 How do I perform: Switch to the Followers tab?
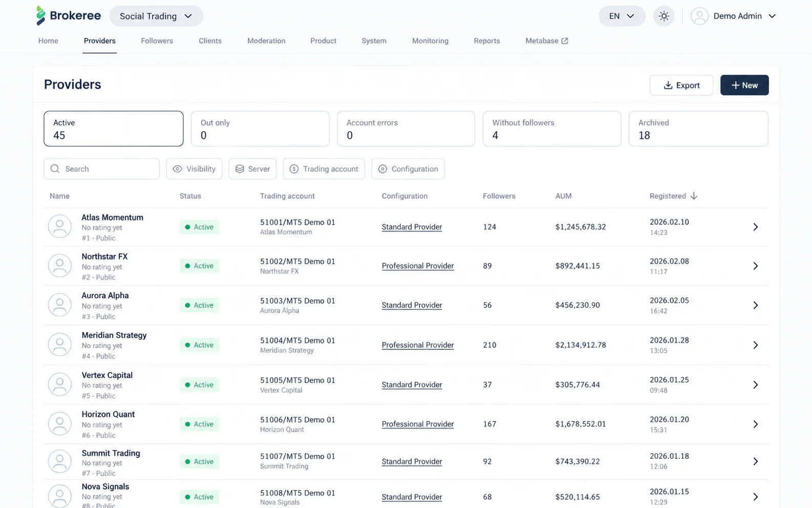pyautogui.click(x=157, y=41)
